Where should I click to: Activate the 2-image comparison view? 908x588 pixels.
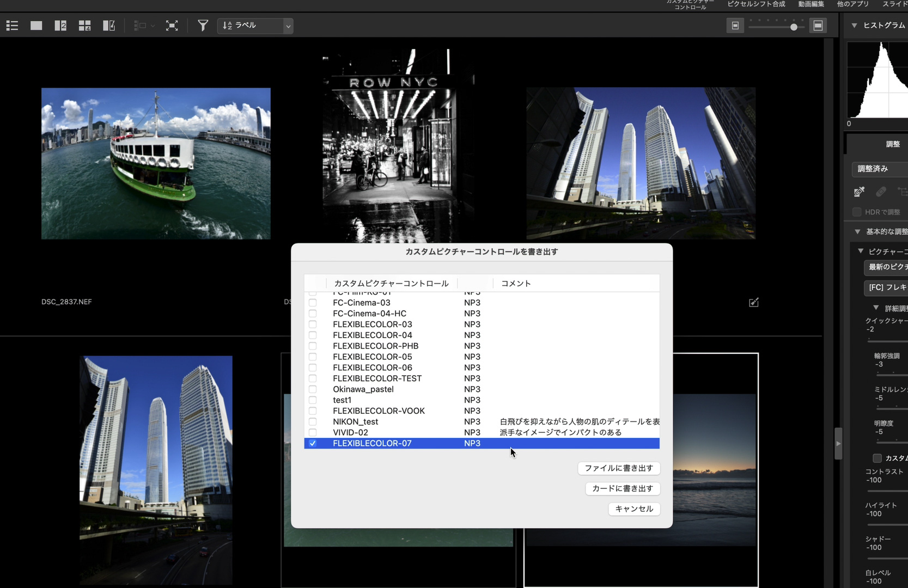60,25
